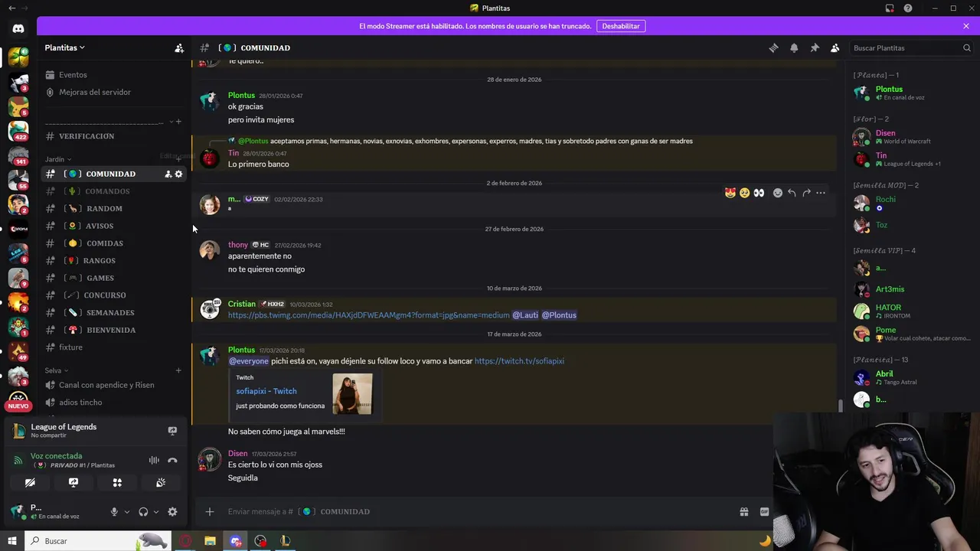Viewport: 980px width, 551px height.
Task: Open microphone input options chevron
Action: click(127, 512)
